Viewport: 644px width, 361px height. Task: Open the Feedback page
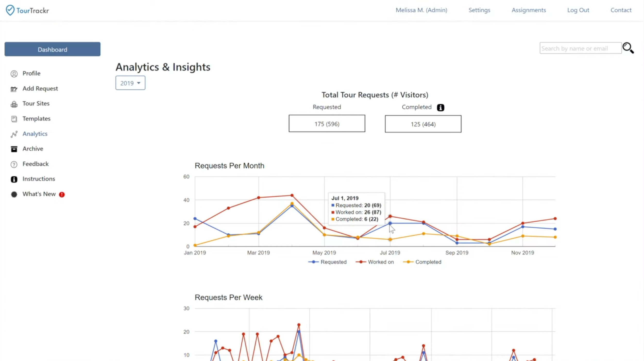click(36, 164)
